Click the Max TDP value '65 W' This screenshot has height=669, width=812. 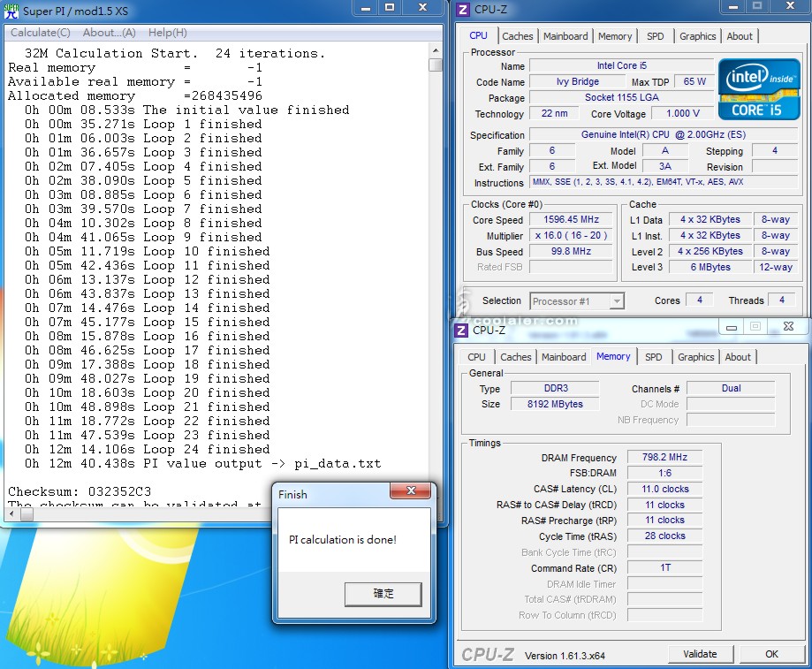[694, 82]
